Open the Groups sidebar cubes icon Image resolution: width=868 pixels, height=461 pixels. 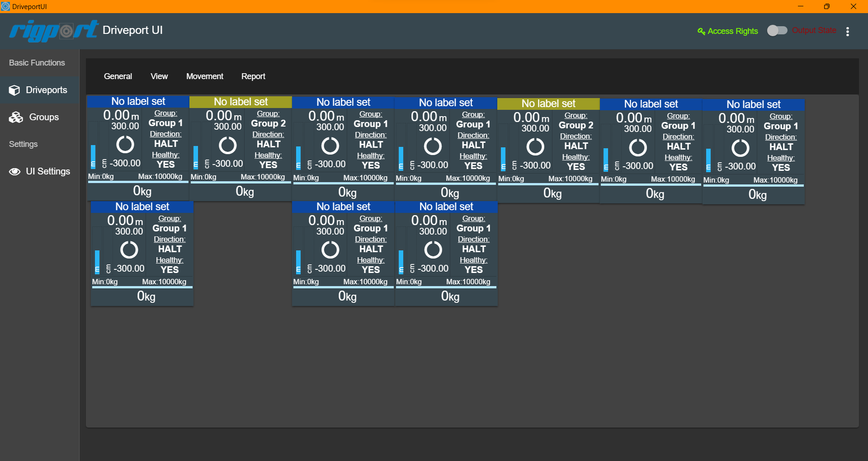pos(16,118)
